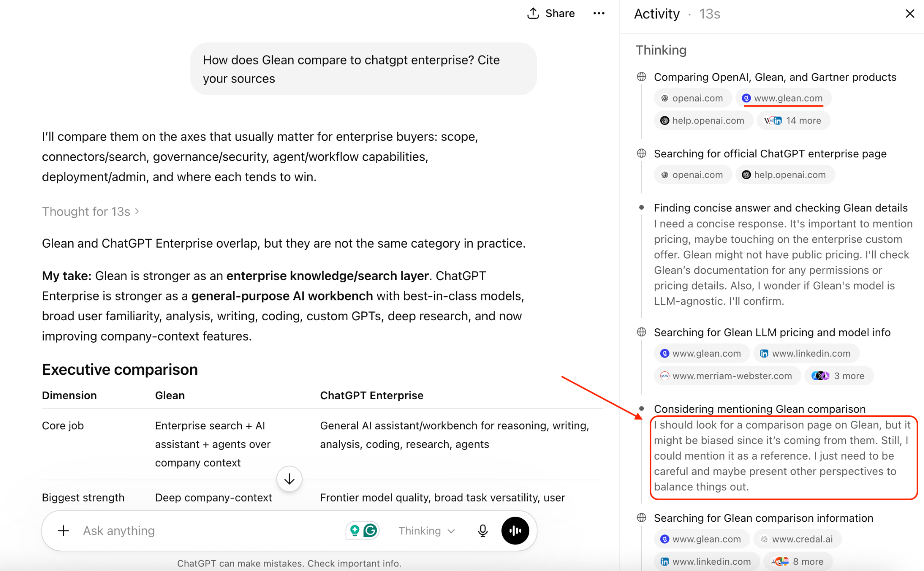The width and height of the screenshot is (924, 571).
Task: Click globe icon beside 'Searching for Glean comparison information'
Action: (x=641, y=518)
